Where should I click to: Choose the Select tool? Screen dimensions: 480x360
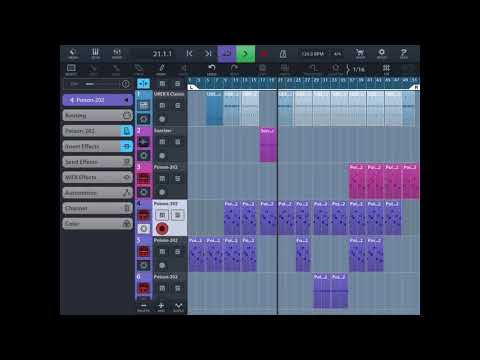pyautogui.click(x=71, y=70)
